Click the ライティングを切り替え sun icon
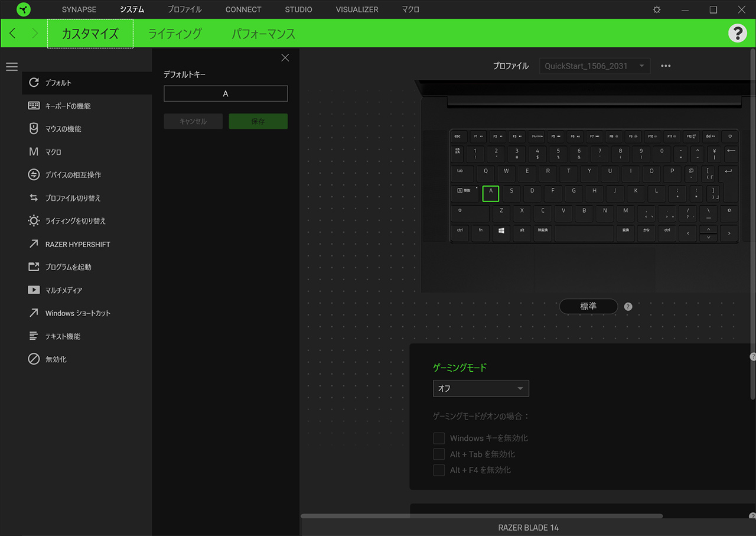 pyautogui.click(x=34, y=221)
